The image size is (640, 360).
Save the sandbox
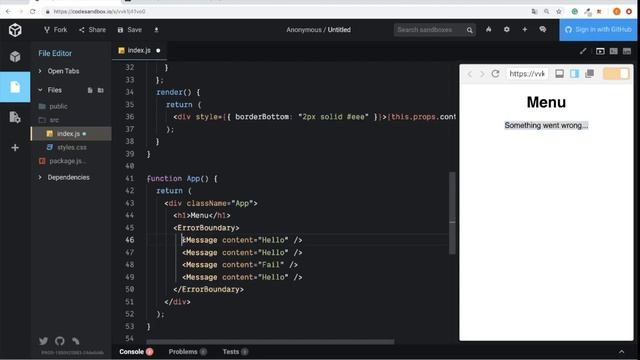(130, 30)
